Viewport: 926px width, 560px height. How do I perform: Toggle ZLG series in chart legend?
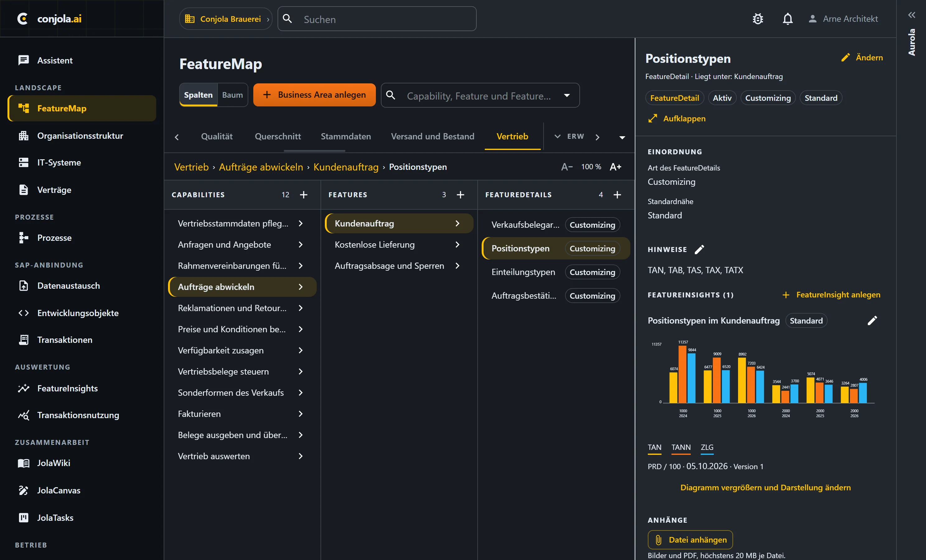click(707, 448)
